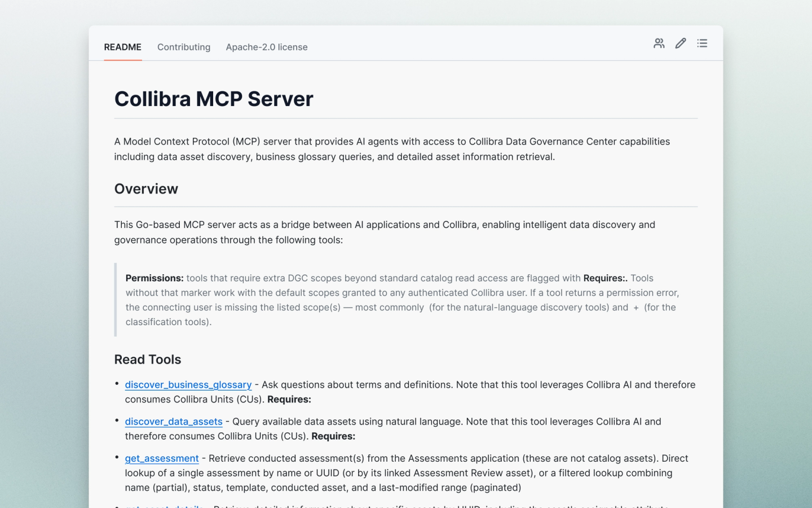The height and width of the screenshot is (508, 812).
Task: Click the pencil edit file icon
Action: tap(681, 43)
